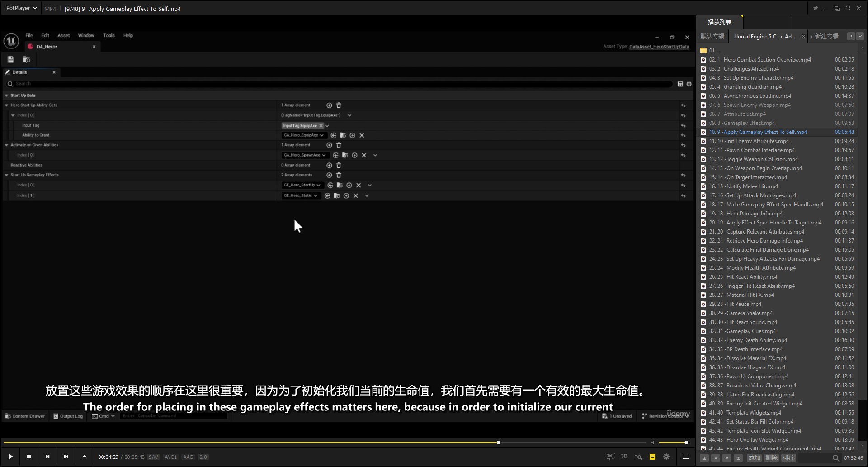
Task: Open the Details panel settings gear
Action: [x=689, y=84]
